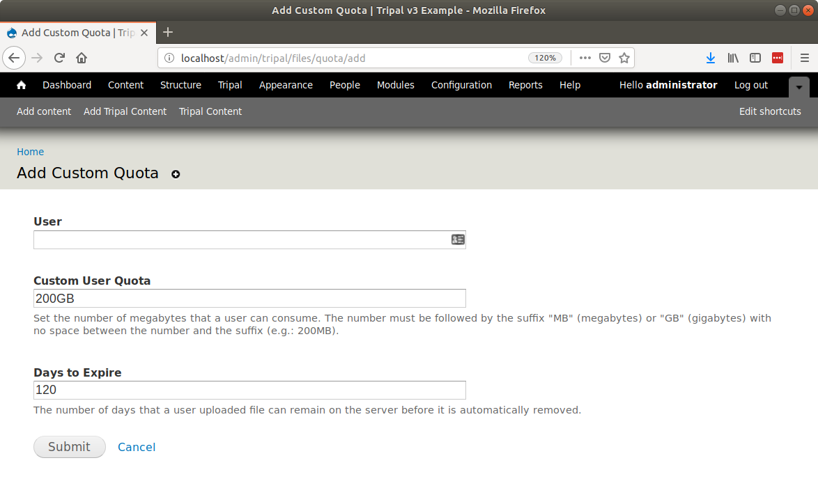The height and width of the screenshot is (504, 818).
Task: Collapse the shortcuts drawer arrow
Action: [x=798, y=87]
